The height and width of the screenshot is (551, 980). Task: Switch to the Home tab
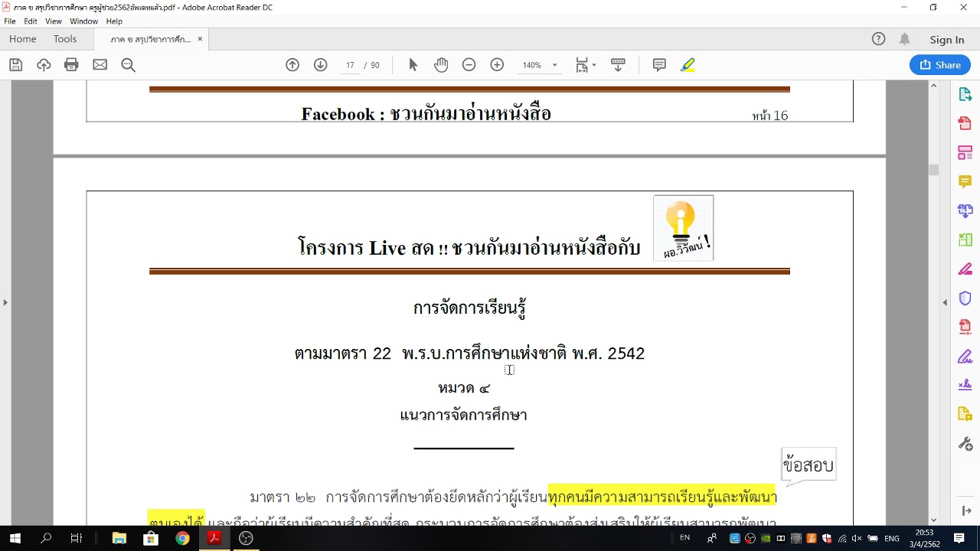pos(23,39)
